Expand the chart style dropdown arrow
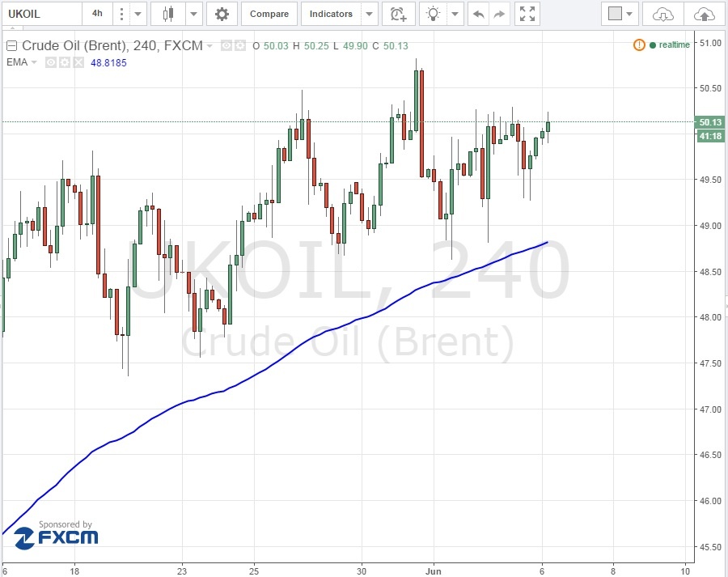This screenshot has height=577, width=728. [x=193, y=14]
